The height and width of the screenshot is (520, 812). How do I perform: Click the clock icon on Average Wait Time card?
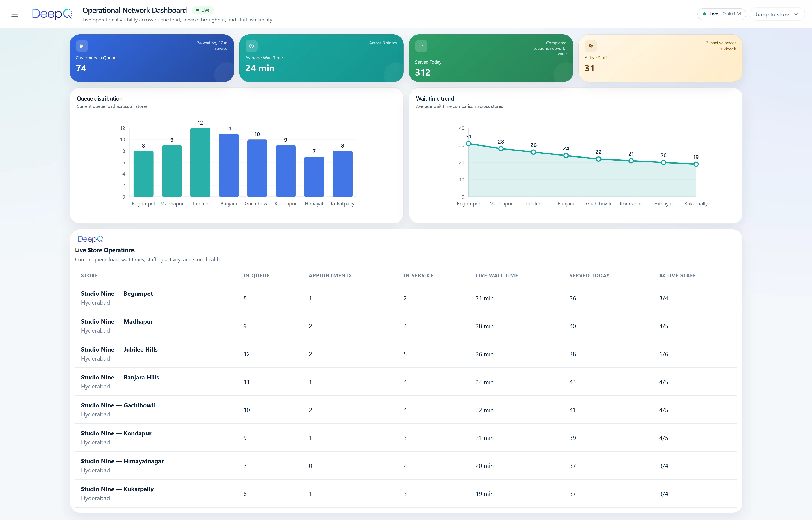251,46
